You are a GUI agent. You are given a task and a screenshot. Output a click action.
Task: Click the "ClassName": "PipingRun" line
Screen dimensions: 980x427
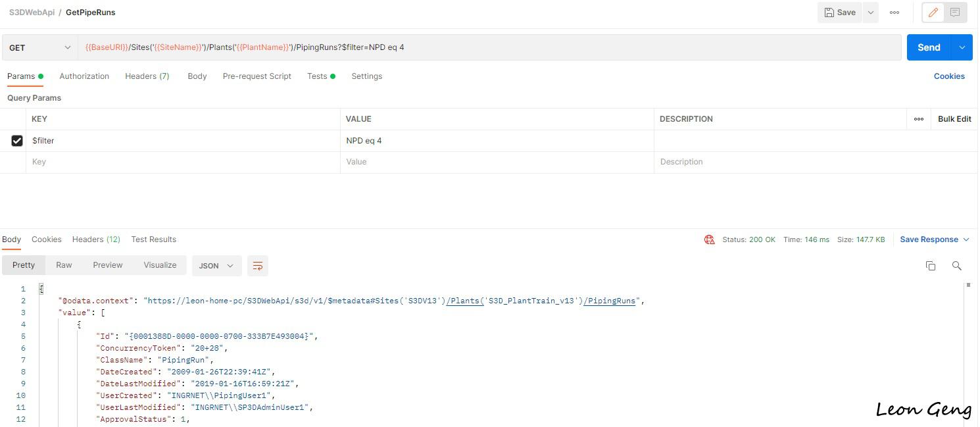(155, 360)
